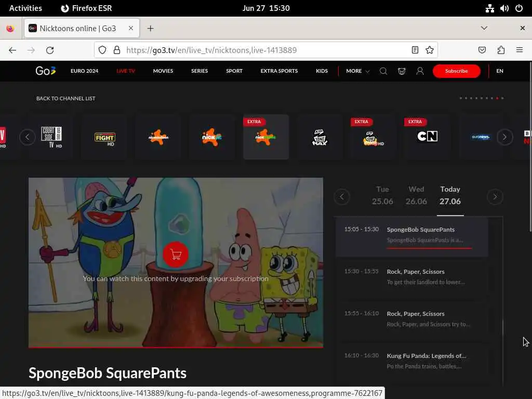The image size is (532, 399).
Task: Focus the go3.tv address bar
Action: point(267,50)
